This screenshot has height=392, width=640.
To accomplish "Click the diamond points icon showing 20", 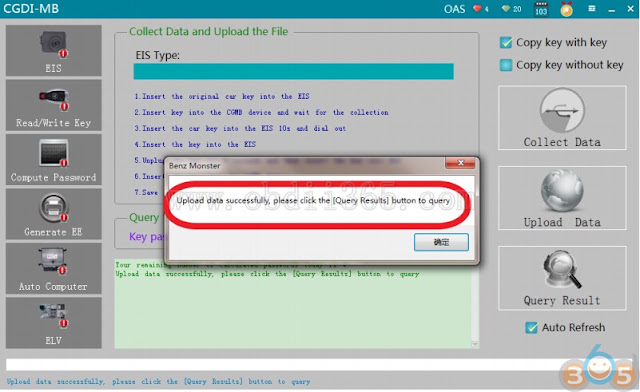I will [x=506, y=9].
